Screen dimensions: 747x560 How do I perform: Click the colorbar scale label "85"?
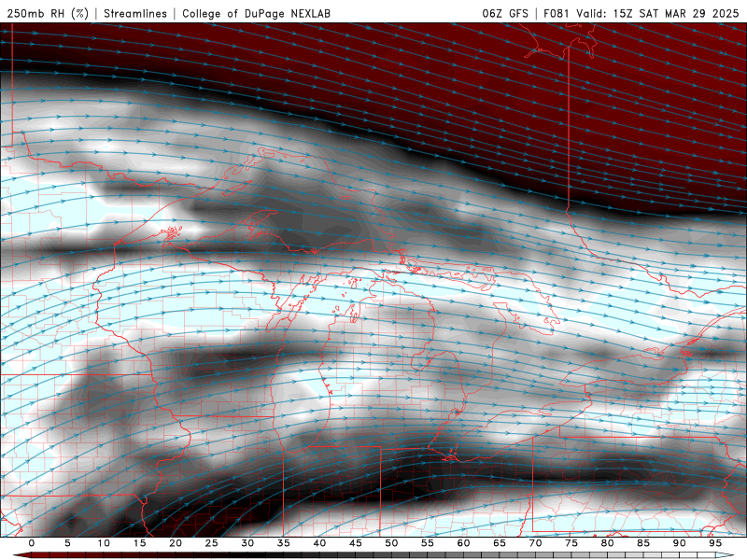643,543
